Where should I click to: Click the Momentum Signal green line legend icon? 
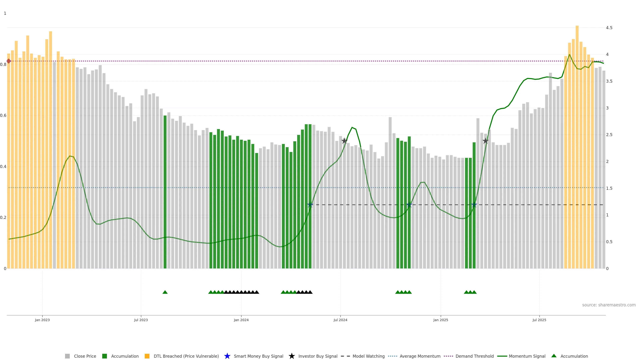coord(502,356)
